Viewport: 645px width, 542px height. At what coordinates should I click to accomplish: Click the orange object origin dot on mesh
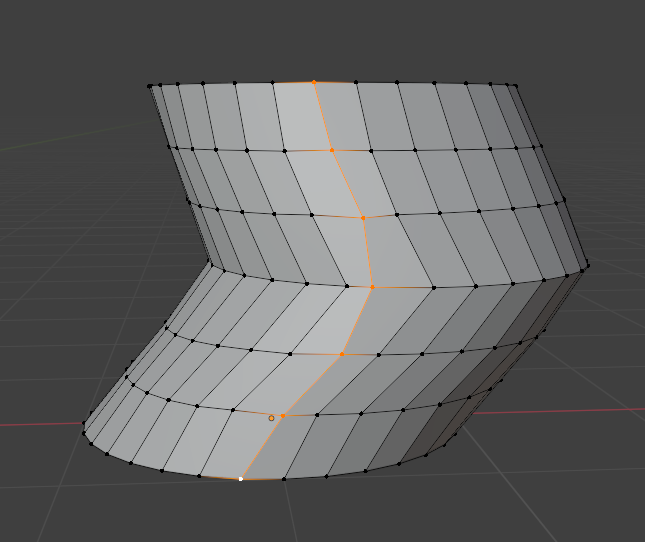[271, 418]
